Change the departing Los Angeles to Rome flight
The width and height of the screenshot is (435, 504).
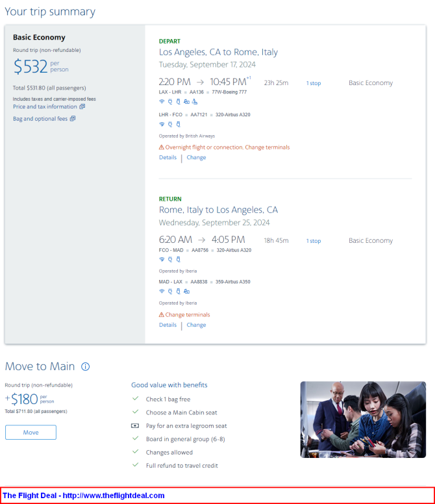196,157
